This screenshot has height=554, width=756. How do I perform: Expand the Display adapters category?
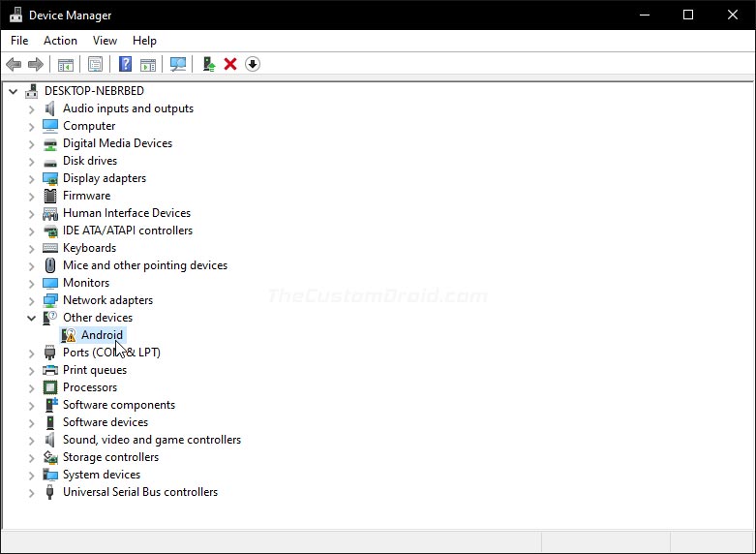click(31, 179)
